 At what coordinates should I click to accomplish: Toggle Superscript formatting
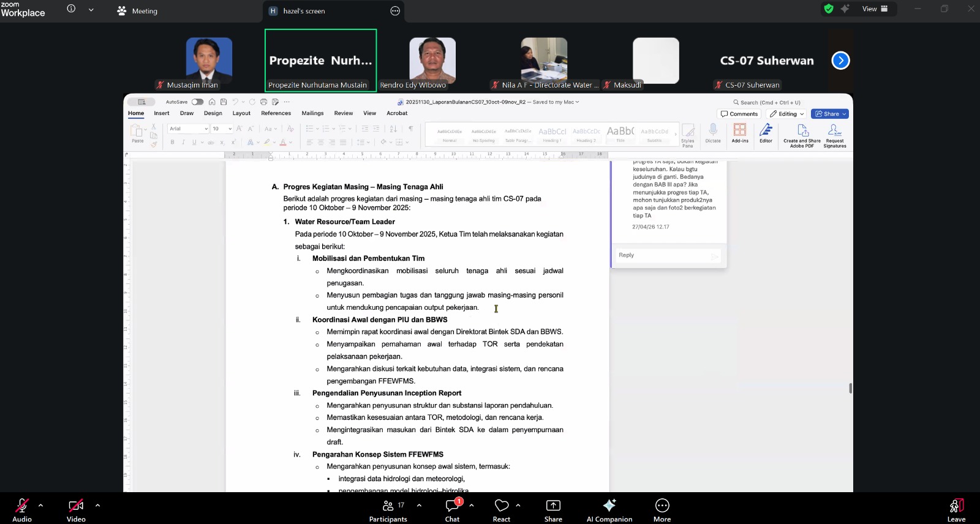233,142
